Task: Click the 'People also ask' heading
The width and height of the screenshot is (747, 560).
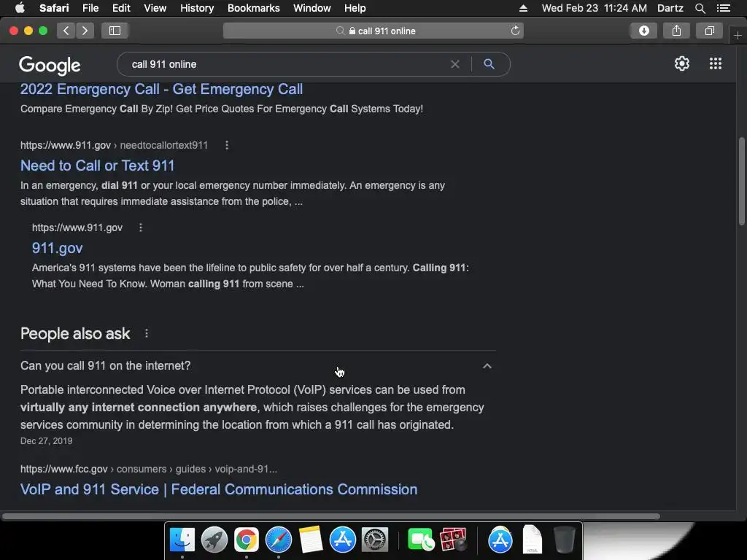Action: tap(75, 334)
